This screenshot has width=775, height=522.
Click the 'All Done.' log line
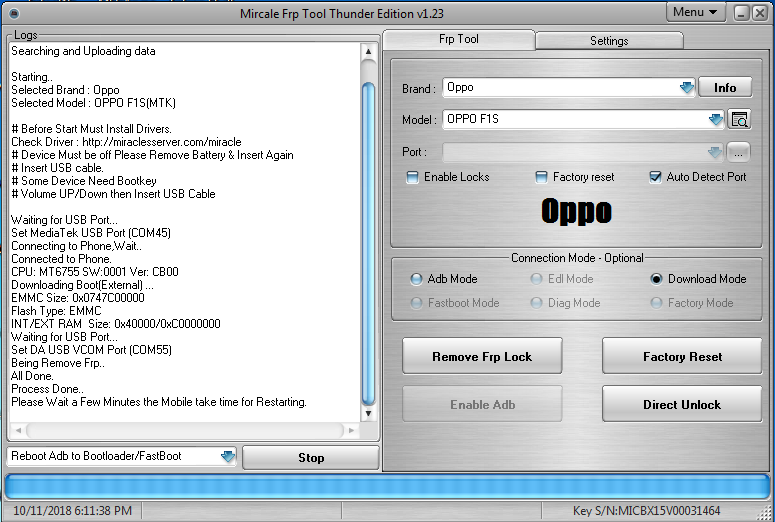[32, 376]
